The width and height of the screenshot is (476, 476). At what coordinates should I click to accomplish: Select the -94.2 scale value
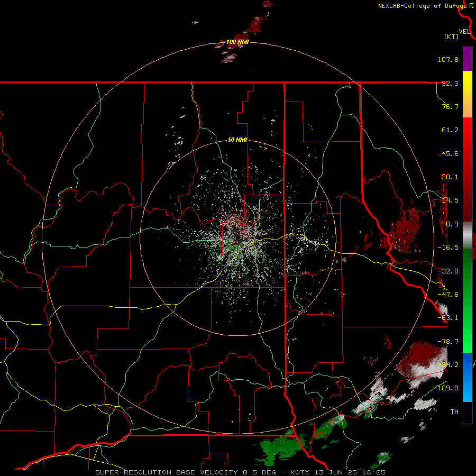[x=448, y=365]
